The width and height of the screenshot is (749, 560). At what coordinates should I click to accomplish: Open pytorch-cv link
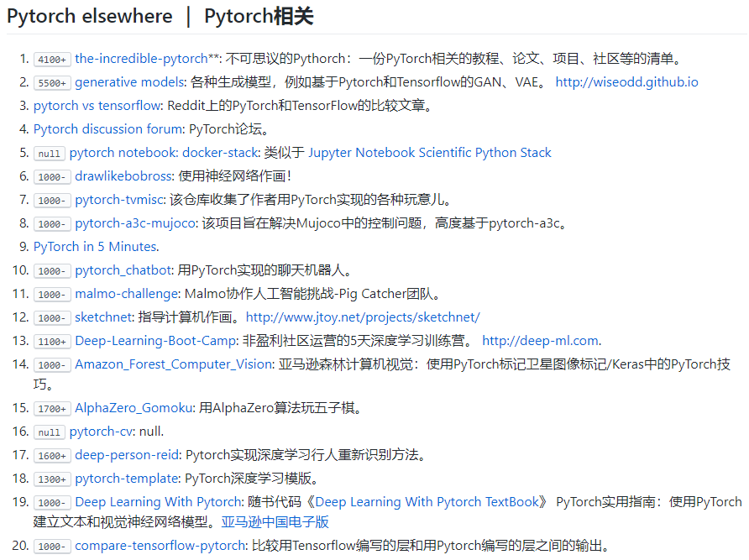tap(101, 432)
